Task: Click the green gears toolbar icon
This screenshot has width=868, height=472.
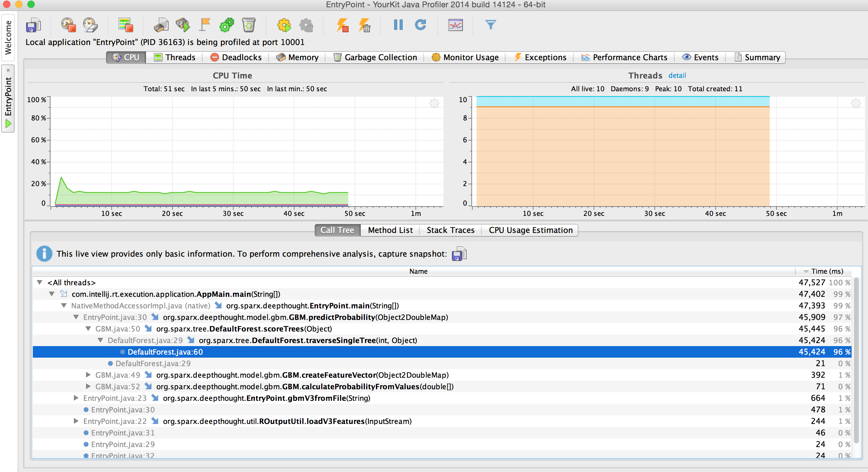Action: click(227, 25)
